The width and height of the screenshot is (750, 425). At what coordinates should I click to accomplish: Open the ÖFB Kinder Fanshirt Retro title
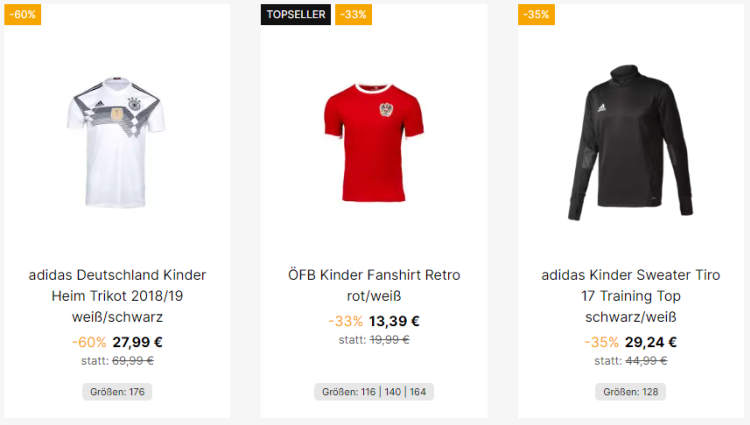pyautogui.click(x=373, y=275)
